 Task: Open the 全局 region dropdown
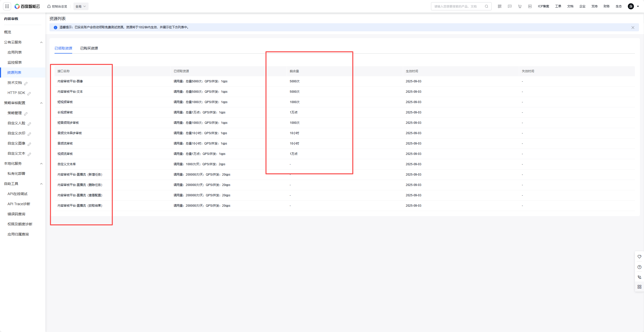81,6
